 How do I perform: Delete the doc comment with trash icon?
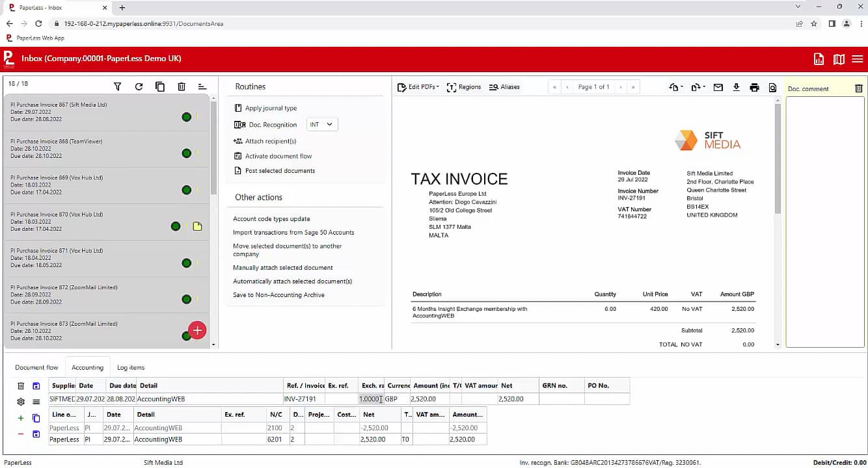click(859, 88)
